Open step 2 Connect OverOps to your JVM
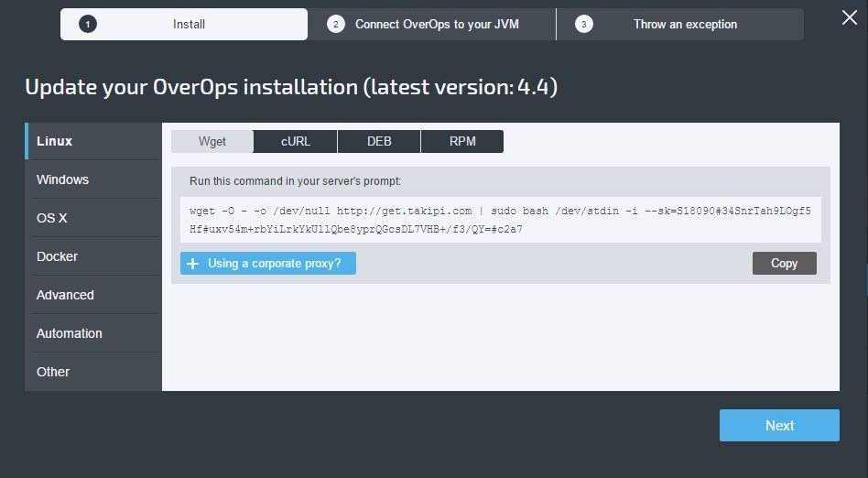Screen dimensions: 868x478 point(432,25)
